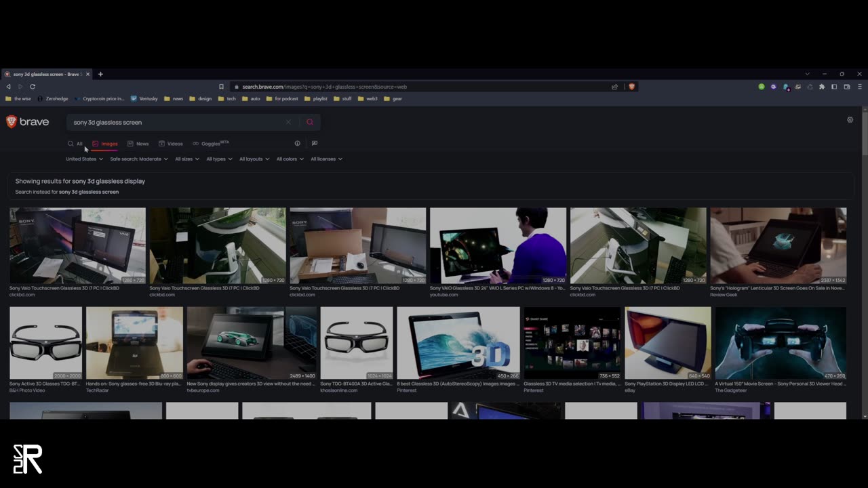Open the Ventusky bookmark
Image resolution: width=868 pixels, height=488 pixels.
tap(144, 99)
